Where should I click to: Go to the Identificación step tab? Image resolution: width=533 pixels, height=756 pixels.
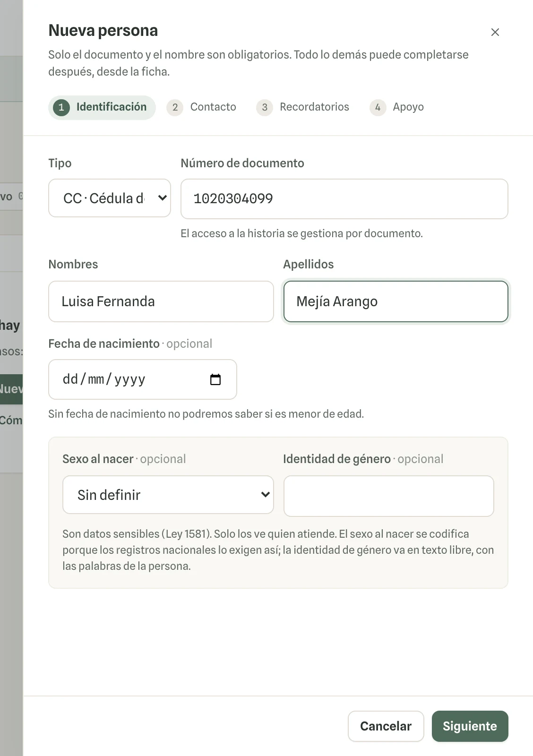[x=102, y=107]
